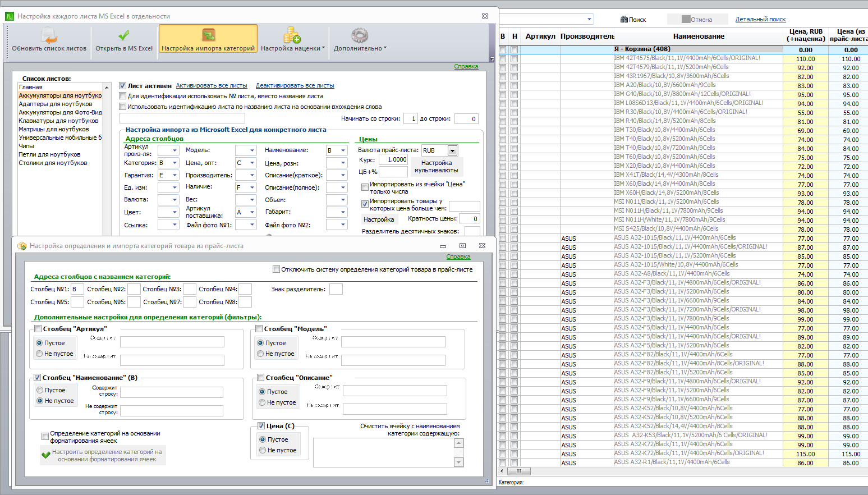The height and width of the screenshot is (495, 868).
Task: Open the Цена, опт column dropdown
Action: (252, 163)
